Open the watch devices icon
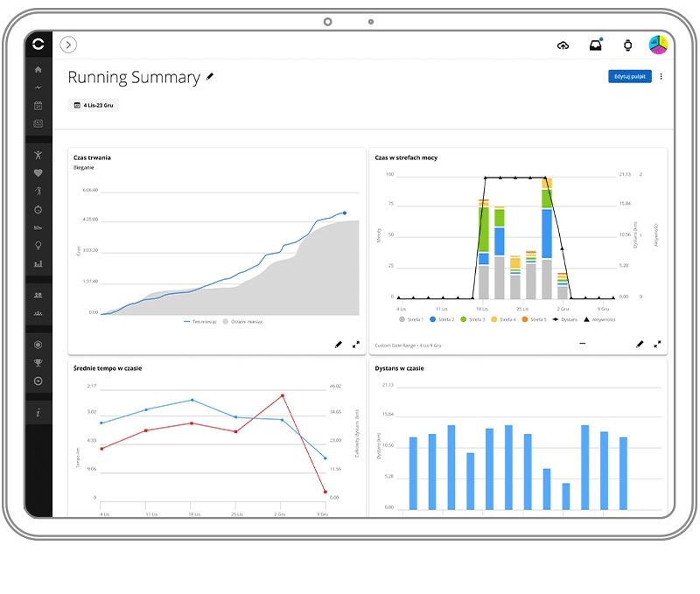 627,45
